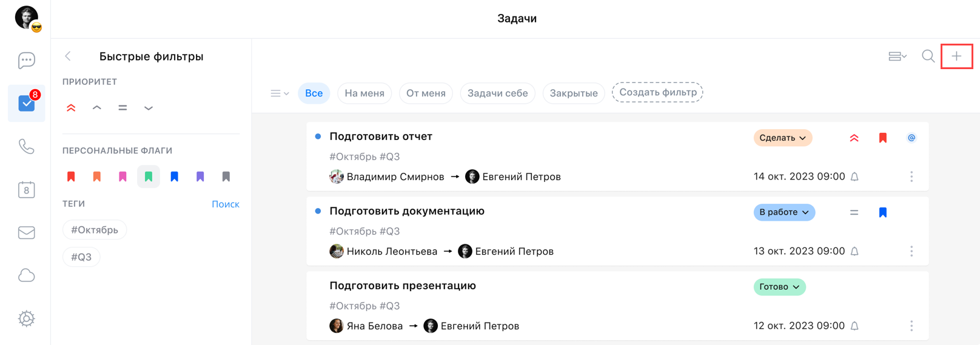Viewport: 980px width, 345px height.
Task: Open the calendar in the sidebar
Action: tap(26, 190)
